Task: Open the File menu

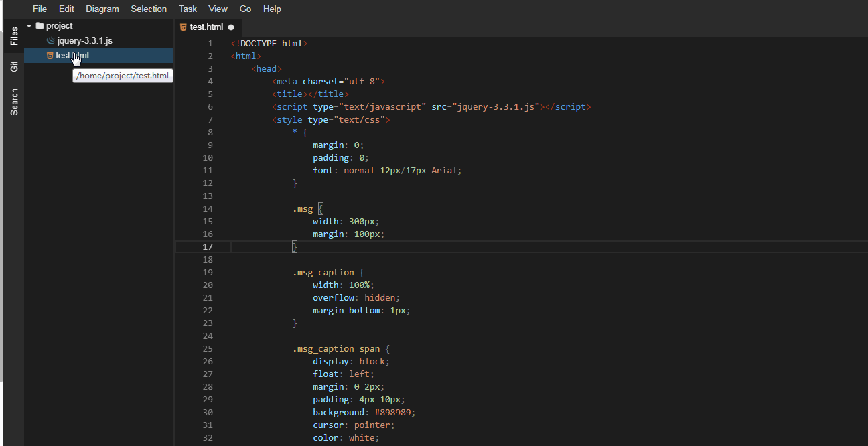Action: (40, 9)
